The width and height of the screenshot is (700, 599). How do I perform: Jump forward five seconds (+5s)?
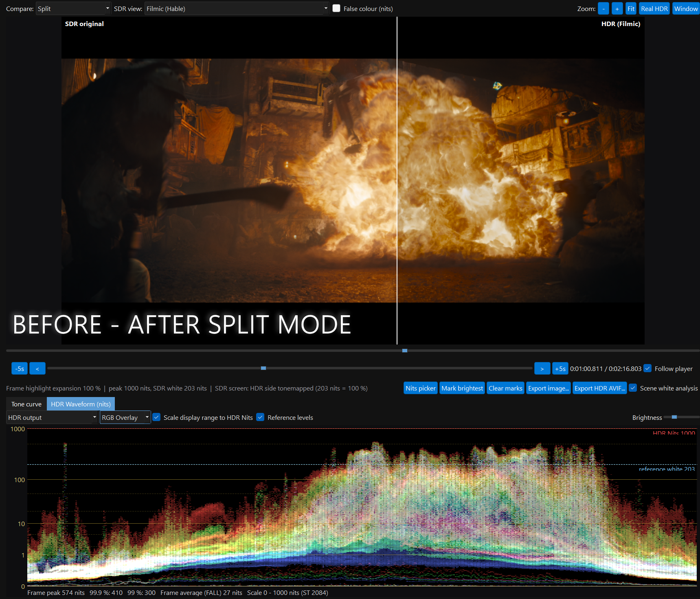560,369
